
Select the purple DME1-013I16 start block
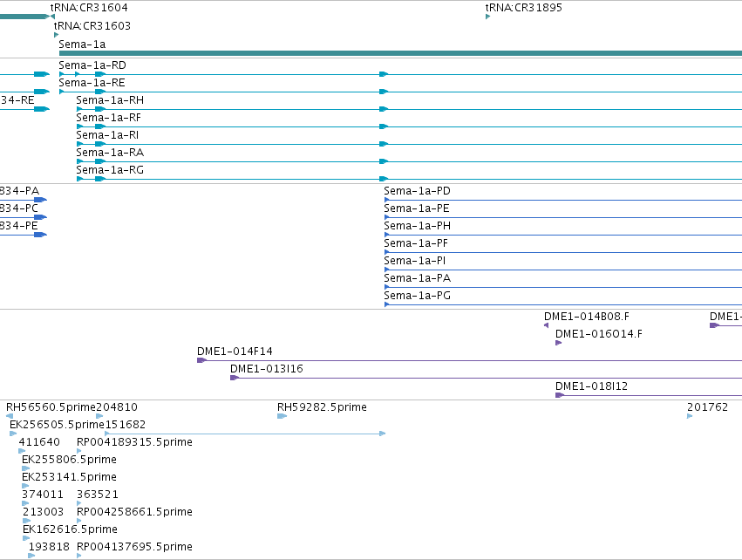[x=235, y=378]
